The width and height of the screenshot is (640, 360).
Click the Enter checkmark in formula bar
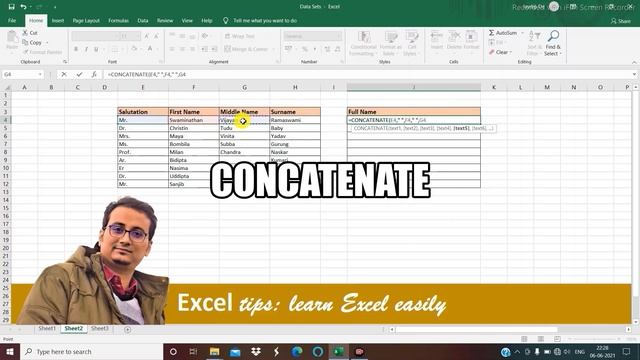(79, 74)
